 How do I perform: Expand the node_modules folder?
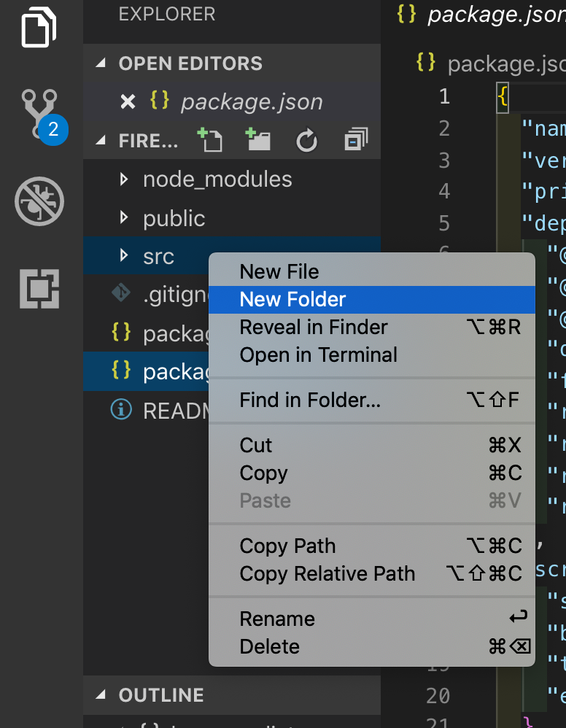[125, 179]
